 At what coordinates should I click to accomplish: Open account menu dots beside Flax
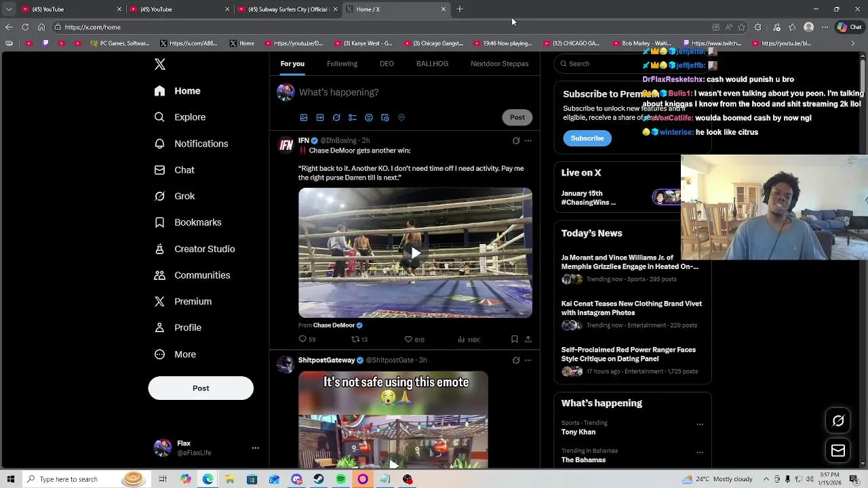click(x=256, y=448)
